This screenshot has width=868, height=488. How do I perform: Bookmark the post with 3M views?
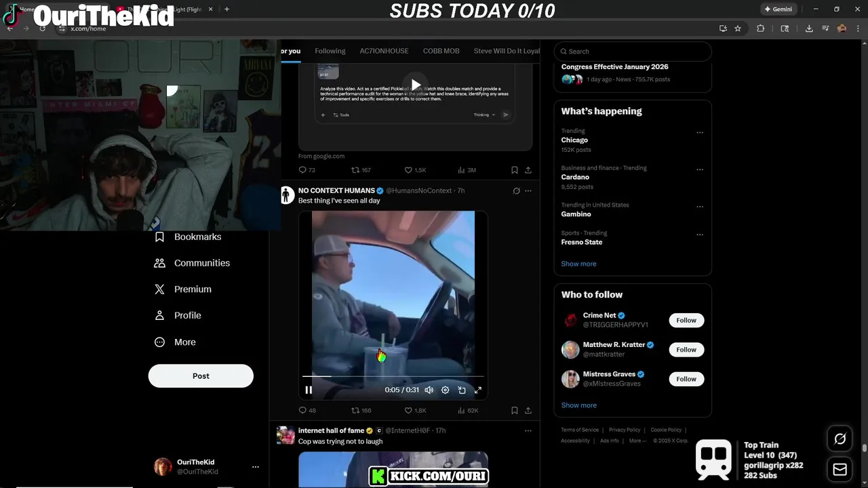pos(515,170)
